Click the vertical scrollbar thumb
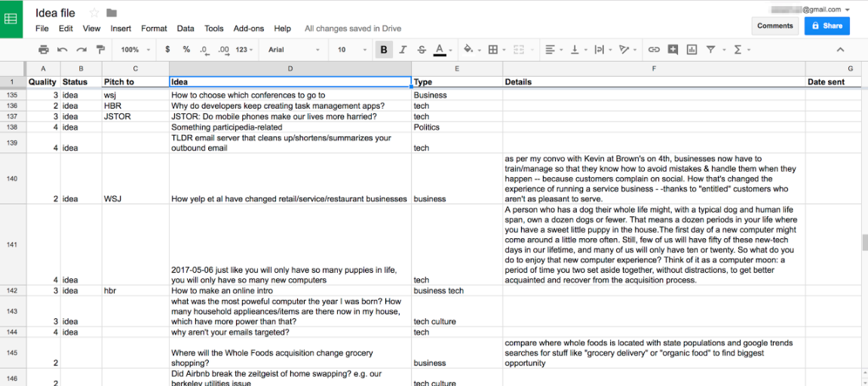 865,243
